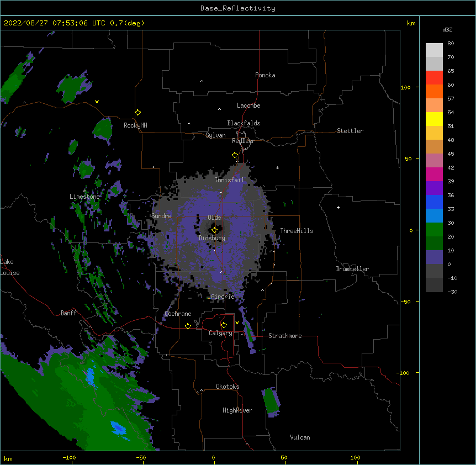This screenshot has height=465, width=476.
Task: Click the Innisfail city label
Action: (229, 180)
